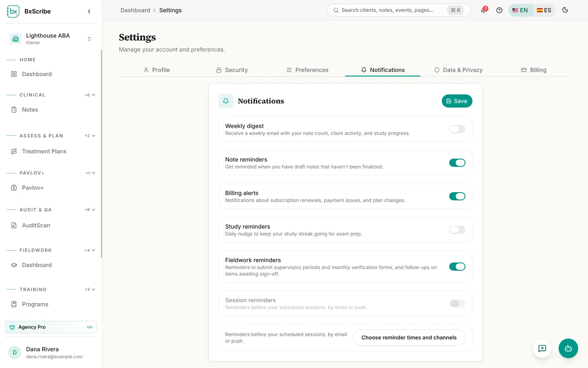This screenshot has height=368, width=588.
Task: Click the Lighthouse ABA organization icon
Action: (16, 39)
